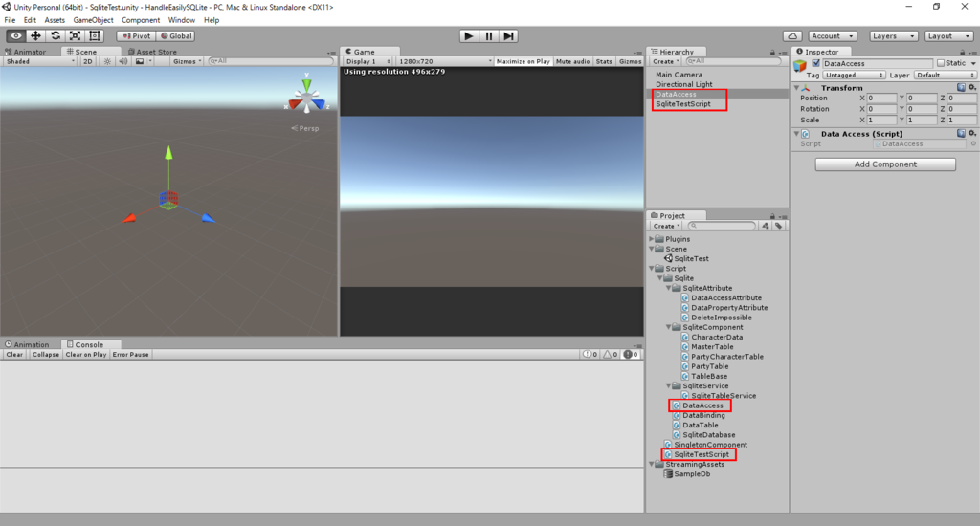This screenshot has height=526, width=980.
Task: Open the scene Gizmos dropdown
Action: (x=187, y=61)
